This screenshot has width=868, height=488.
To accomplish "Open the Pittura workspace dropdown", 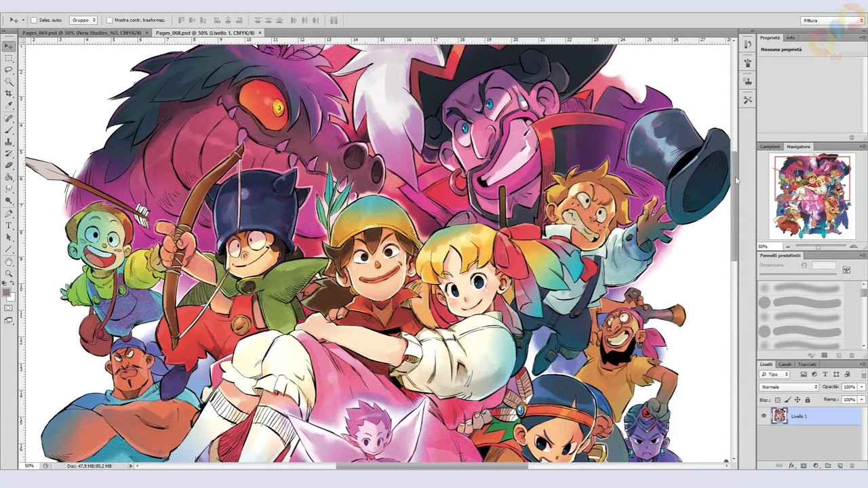I will pyautogui.click(x=831, y=20).
